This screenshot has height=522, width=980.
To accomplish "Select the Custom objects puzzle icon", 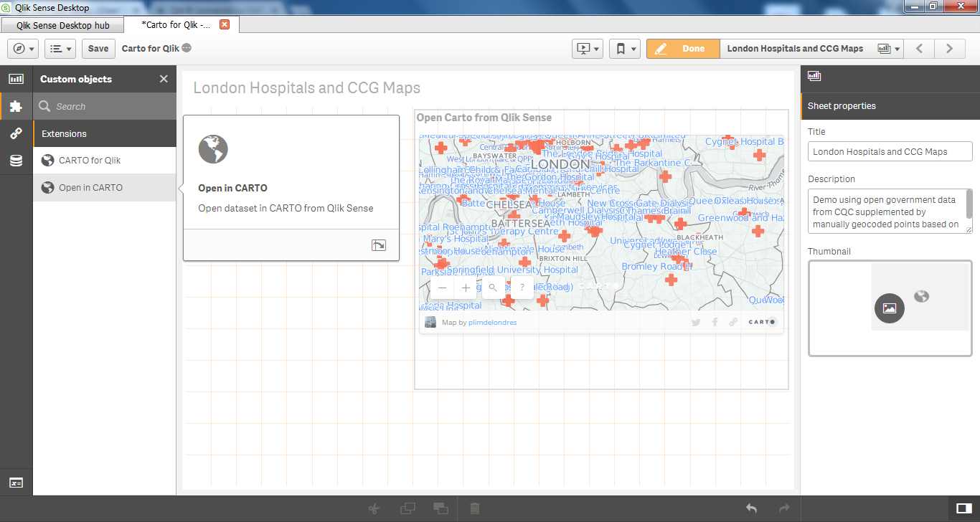I will click(16, 106).
